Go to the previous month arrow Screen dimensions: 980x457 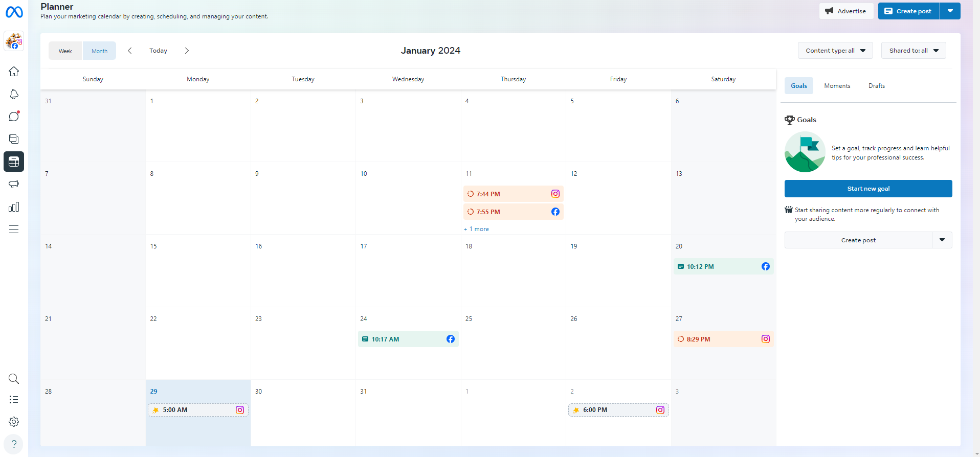[x=130, y=51]
